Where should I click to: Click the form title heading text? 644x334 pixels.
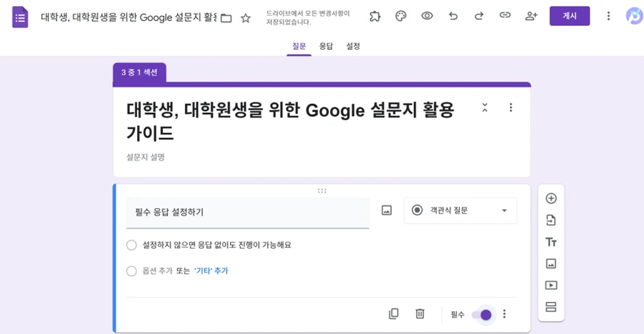pyautogui.click(x=290, y=121)
